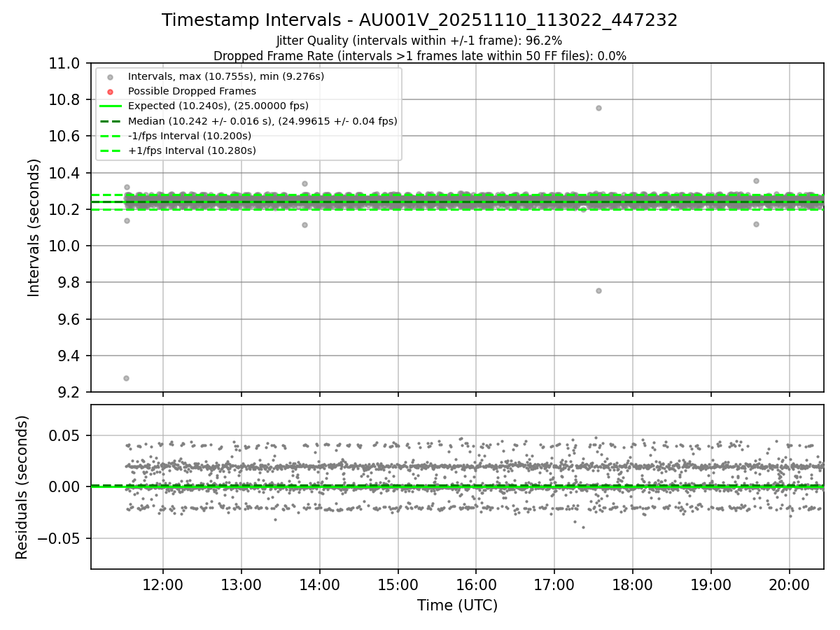This screenshot has width=840, height=630.
Task: Click the '16:00' x-axis tick label
Action: click(476, 587)
